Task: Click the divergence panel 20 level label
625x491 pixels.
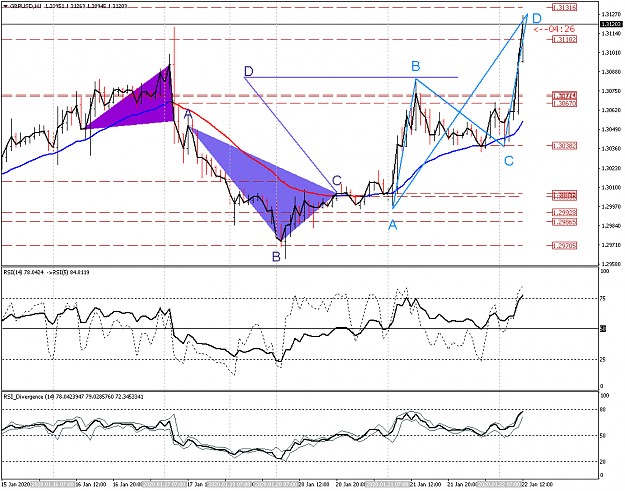Action: (603, 462)
